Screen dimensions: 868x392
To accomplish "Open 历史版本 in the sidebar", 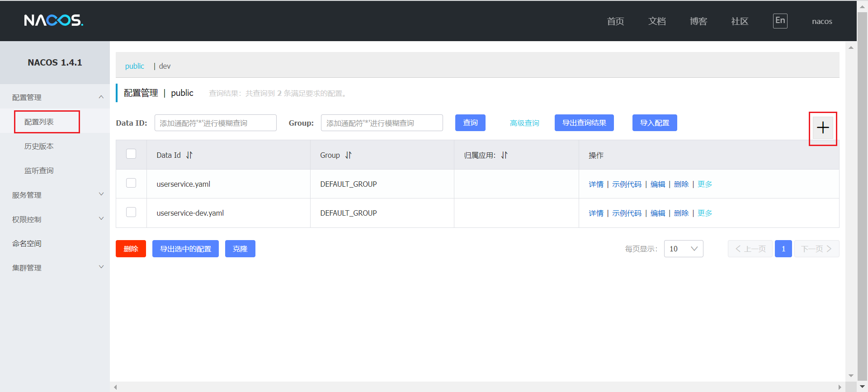I will [x=39, y=146].
